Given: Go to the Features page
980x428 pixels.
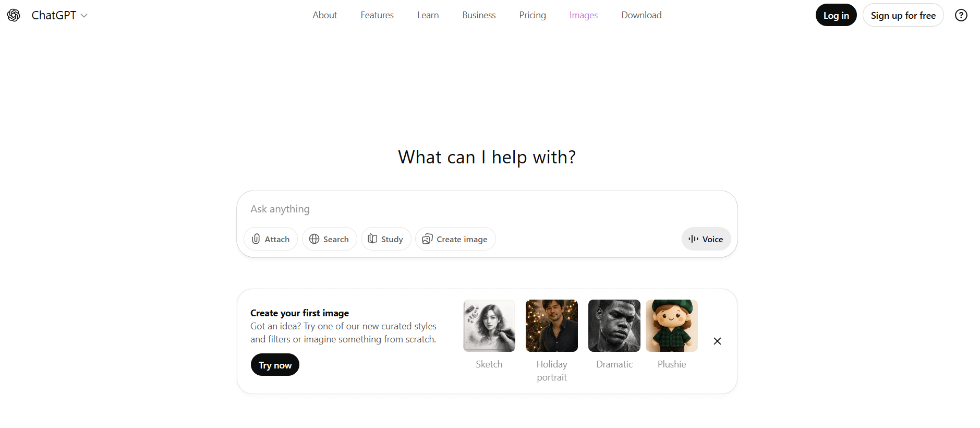Looking at the screenshot, I should (x=377, y=15).
